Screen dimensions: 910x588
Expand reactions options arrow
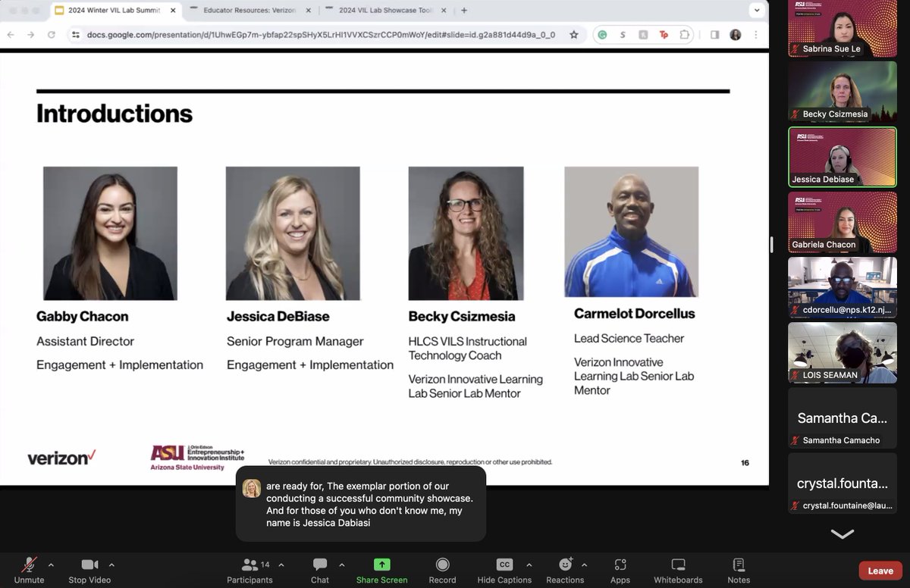[x=584, y=565]
